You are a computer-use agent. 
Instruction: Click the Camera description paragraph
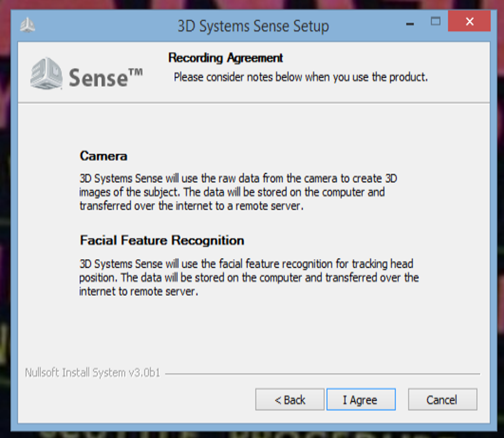click(238, 192)
